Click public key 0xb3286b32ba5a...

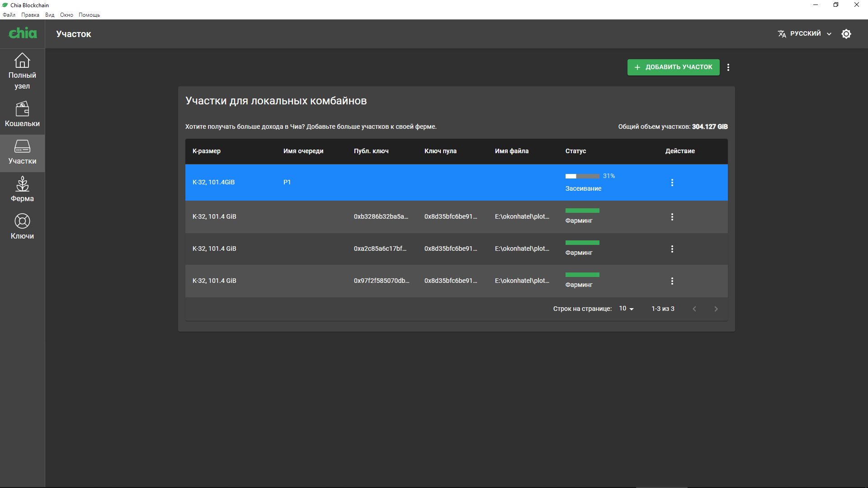click(x=381, y=217)
